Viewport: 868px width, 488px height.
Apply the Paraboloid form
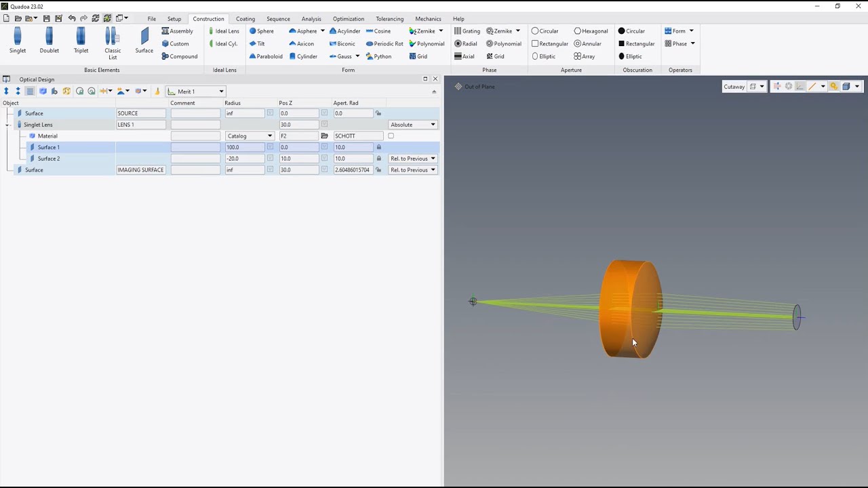click(266, 56)
